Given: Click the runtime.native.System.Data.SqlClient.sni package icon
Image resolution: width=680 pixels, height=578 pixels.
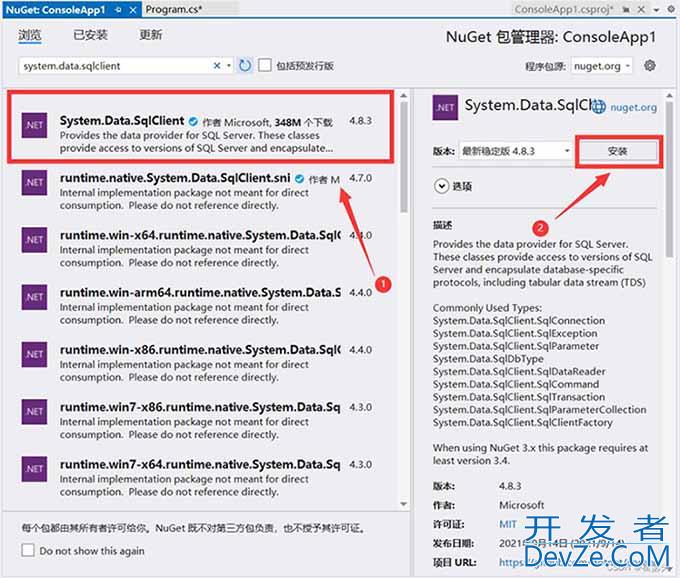Looking at the screenshot, I should (x=34, y=182).
